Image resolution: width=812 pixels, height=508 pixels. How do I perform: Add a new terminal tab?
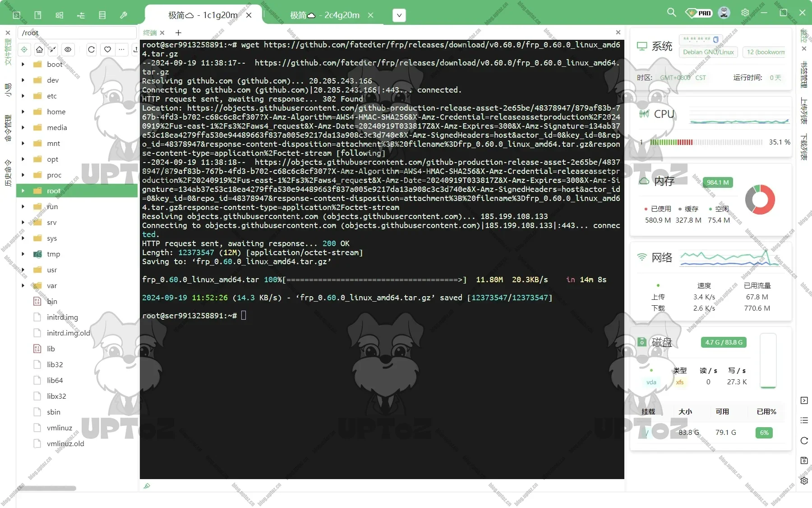178,33
